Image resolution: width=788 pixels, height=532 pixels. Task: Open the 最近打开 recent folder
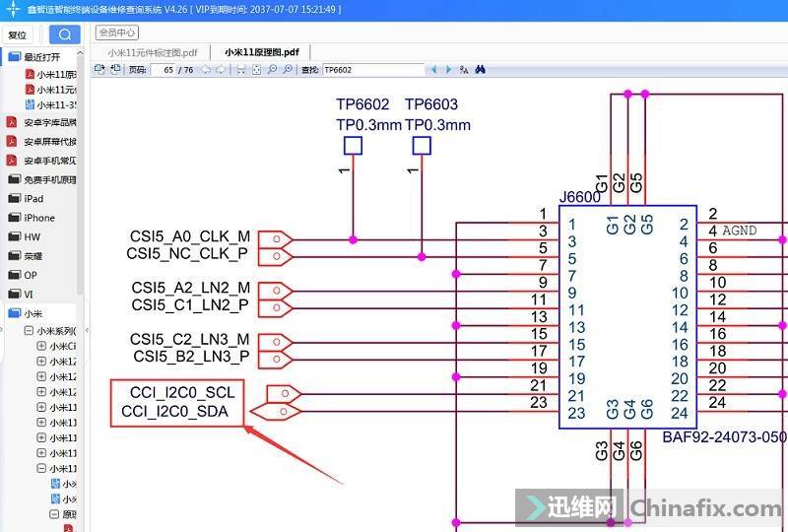pos(41,56)
